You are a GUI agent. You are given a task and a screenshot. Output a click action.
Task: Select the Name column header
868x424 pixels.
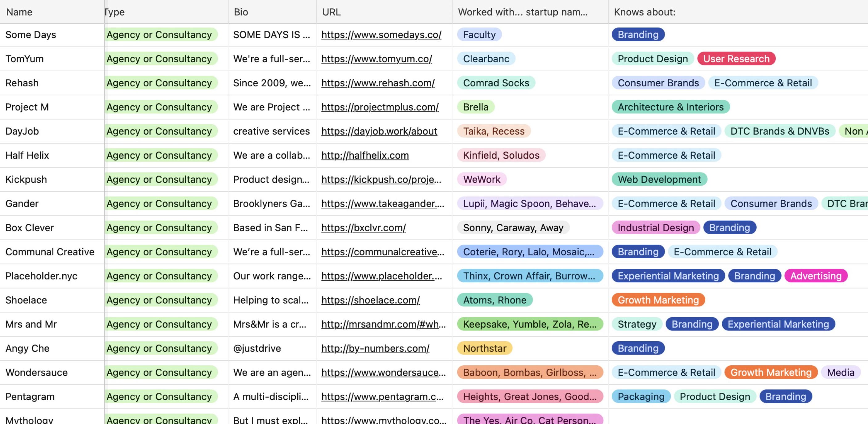[x=52, y=12]
